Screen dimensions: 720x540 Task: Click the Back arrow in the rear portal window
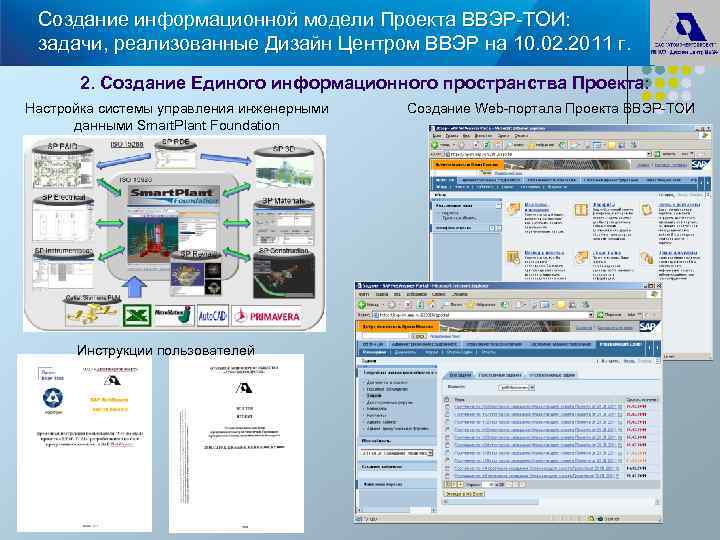434,145
